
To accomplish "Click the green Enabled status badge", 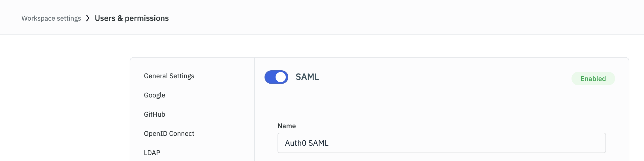I will pos(593,79).
